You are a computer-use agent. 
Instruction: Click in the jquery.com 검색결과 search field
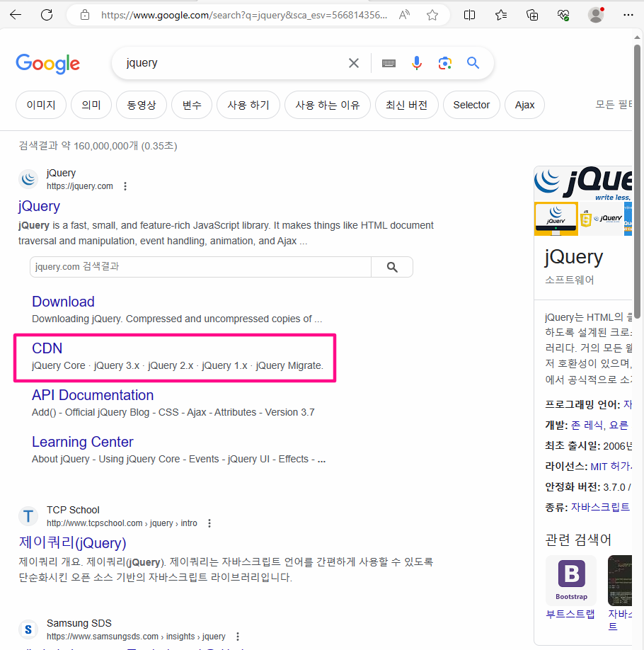(x=200, y=267)
